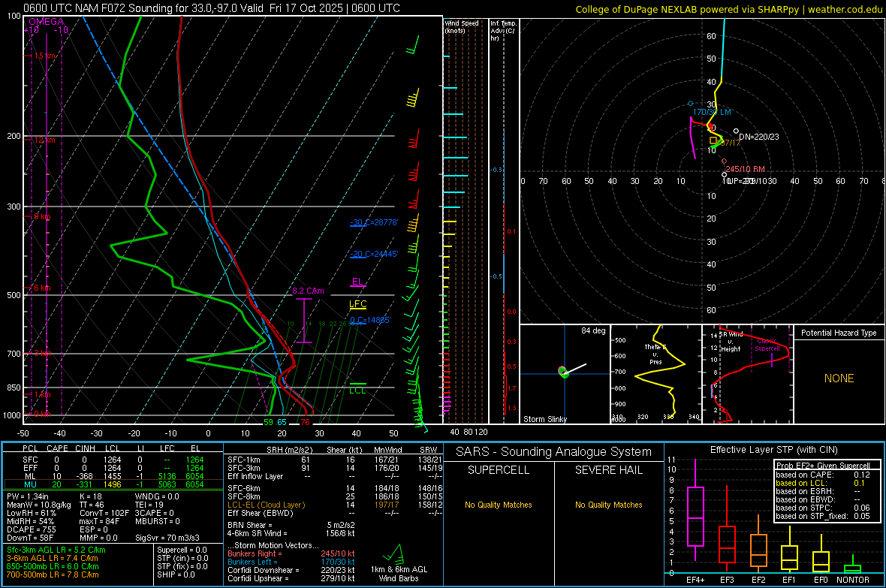Viewport: 886px width, 588px height.
Task: Click the 'based on LCL' probability line
Action: 820,483
